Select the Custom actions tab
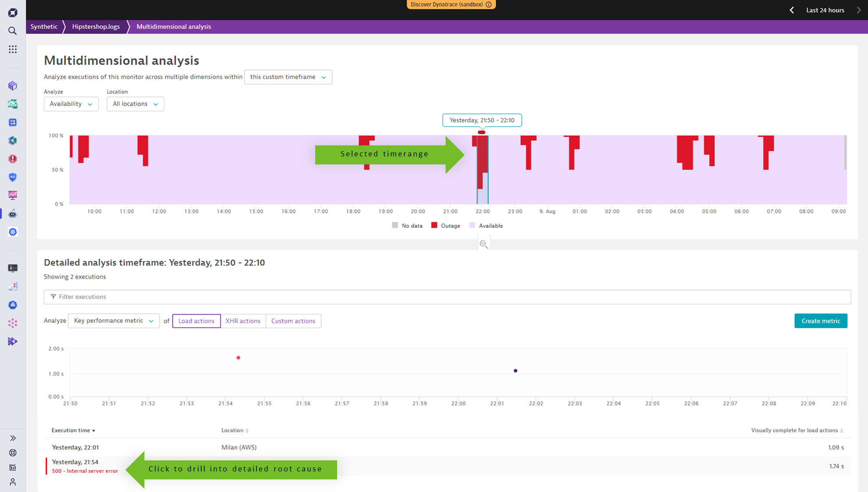Image resolution: width=868 pixels, height=492 pixels. click(293, 321)
